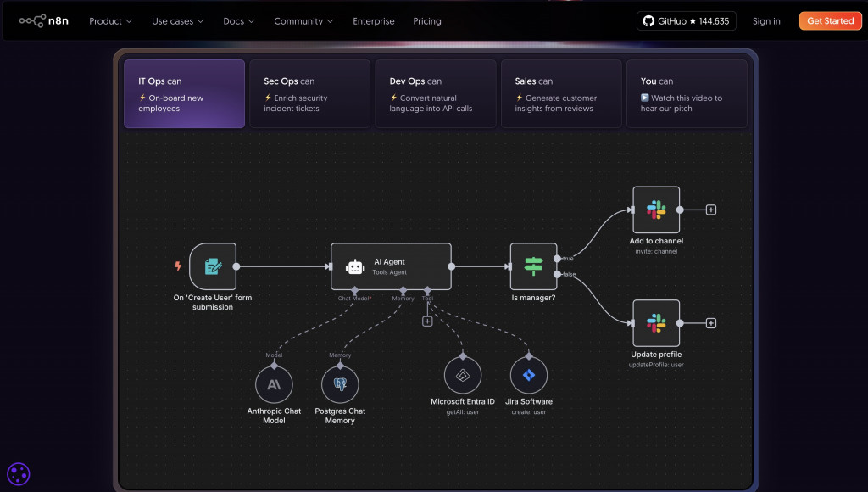This screenshot has height=492, width=868.
Task: Expand the Community menu
Action: coord(303,21)
